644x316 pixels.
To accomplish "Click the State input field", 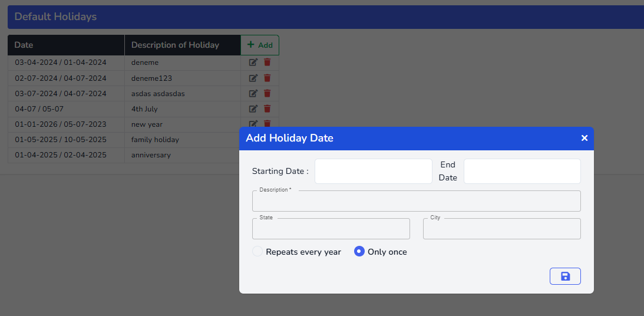I will click(x=331, y=229).
